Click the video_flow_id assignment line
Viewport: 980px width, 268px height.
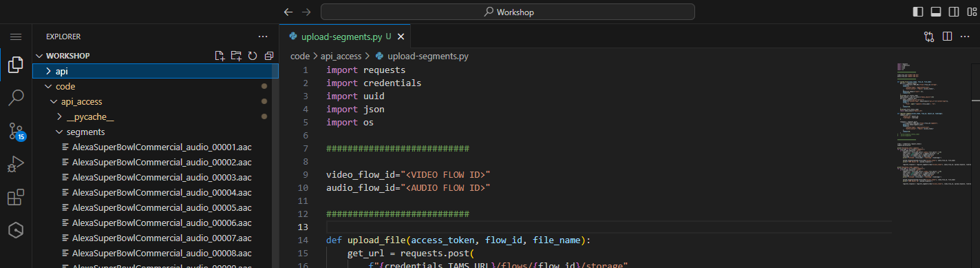pos(408,174)
